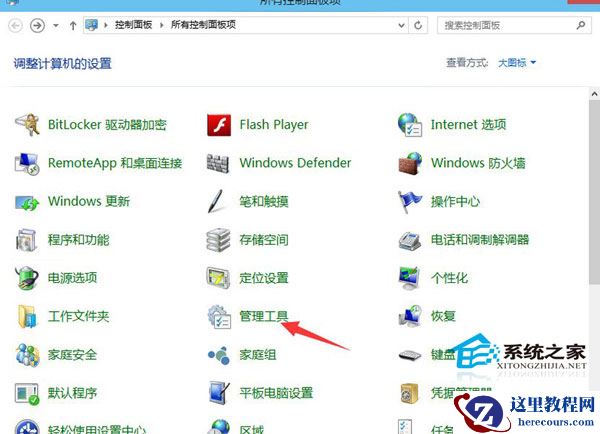Click the Windows Defender wall icon

tap(218, 163)
